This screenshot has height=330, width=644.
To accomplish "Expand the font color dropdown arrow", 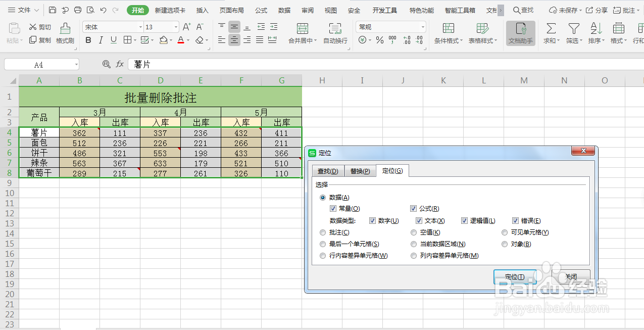I will [188, 40].
